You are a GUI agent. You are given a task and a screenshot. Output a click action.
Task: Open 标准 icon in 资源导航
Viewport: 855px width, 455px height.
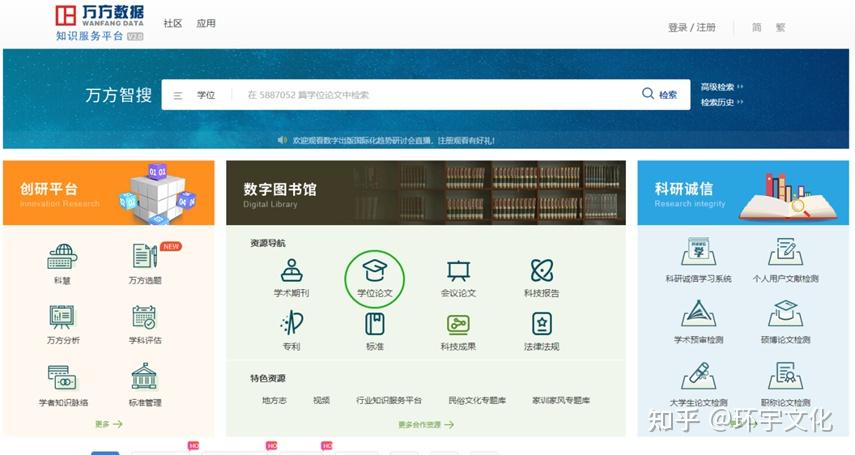375,324
